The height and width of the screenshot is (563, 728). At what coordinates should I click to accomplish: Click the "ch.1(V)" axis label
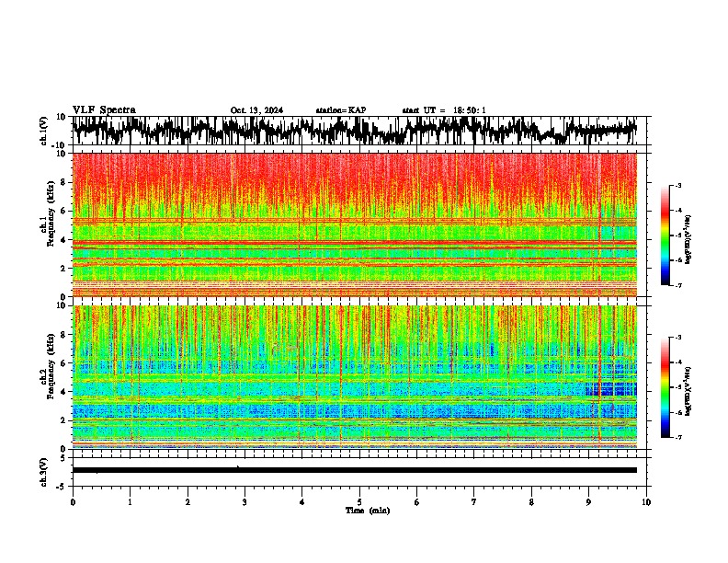coord(43,131)
